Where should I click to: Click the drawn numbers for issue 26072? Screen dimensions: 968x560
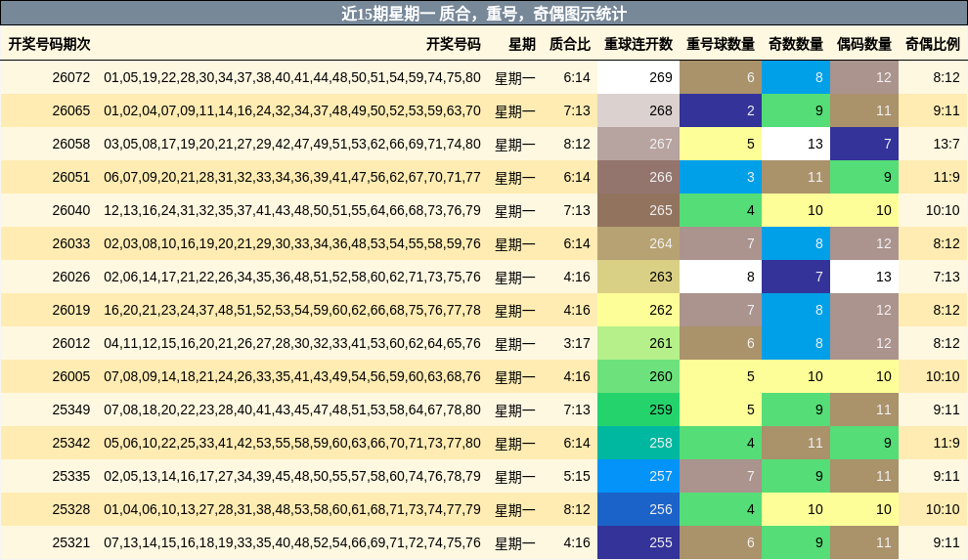pos(292,77)
